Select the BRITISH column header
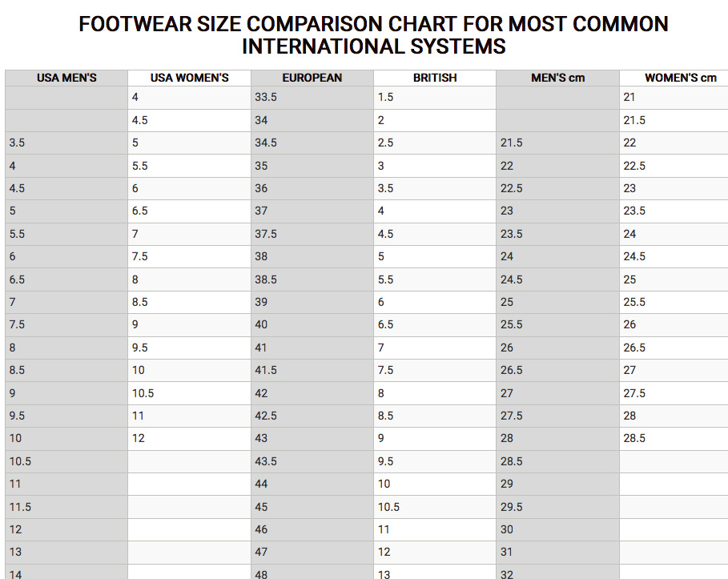The image size is (728, 579). click(x=435, y=78)
